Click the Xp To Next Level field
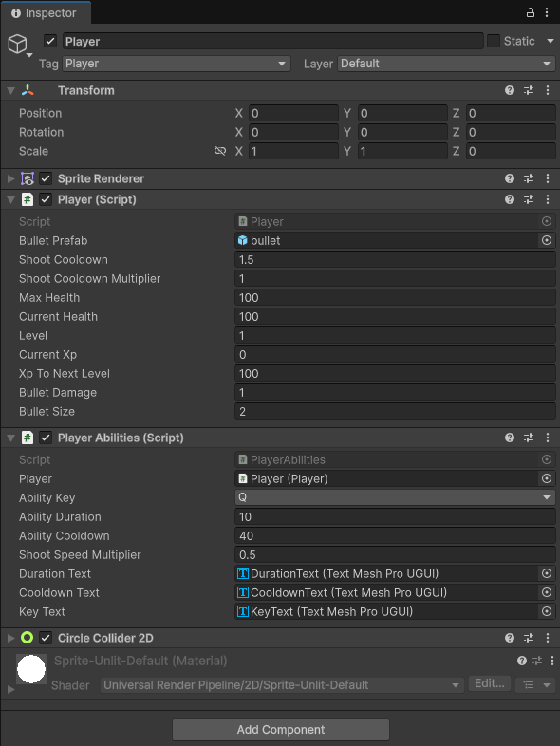560x746 pixels. pyautogui.click(x=395, y=374)
